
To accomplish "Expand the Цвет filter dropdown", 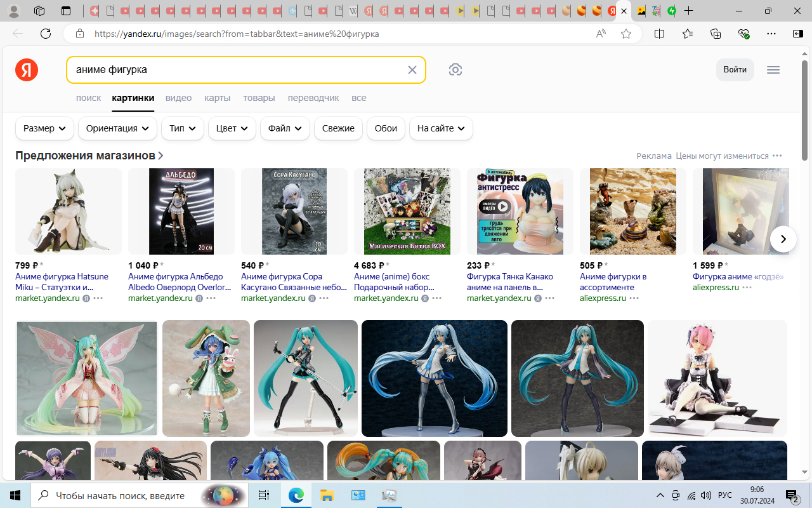I will point(232,128).
